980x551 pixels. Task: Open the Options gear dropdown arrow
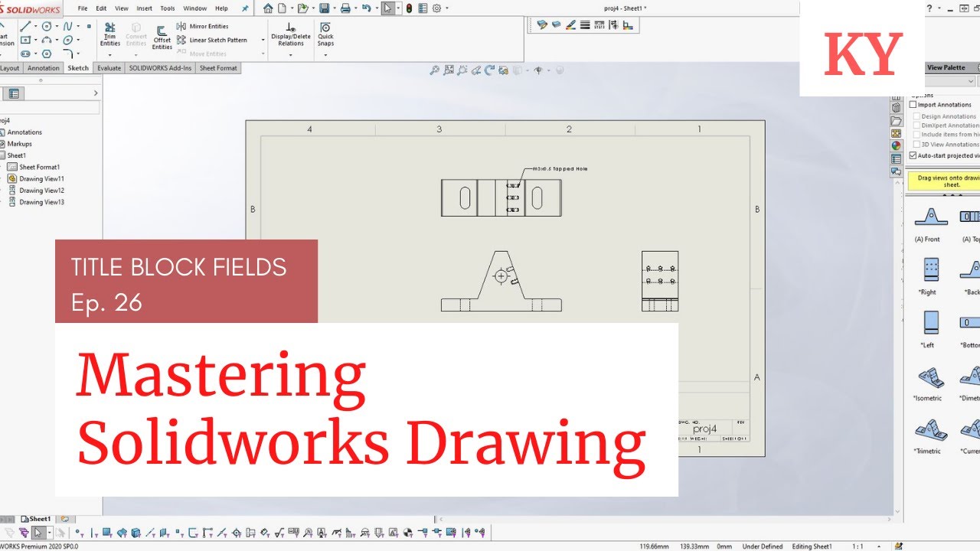pos(446,9)
